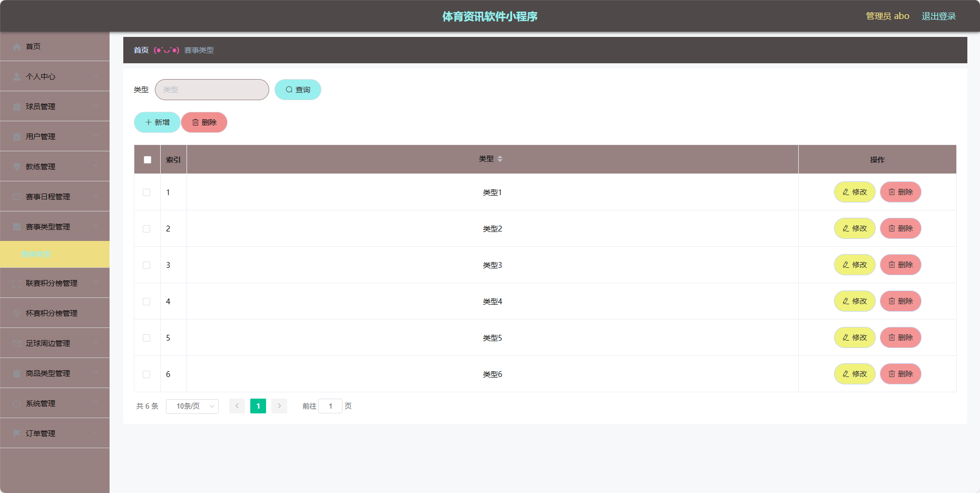Click 删除 button for 类型2
Image resolution: width=980 pixels, height=493 pixels.
click(900, 228)
